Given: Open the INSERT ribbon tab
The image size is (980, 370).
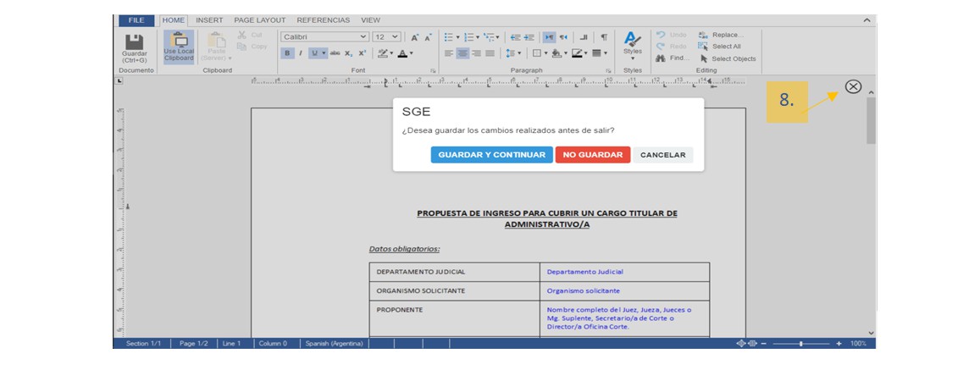Looking at the screenshot, I should [209, 20].
